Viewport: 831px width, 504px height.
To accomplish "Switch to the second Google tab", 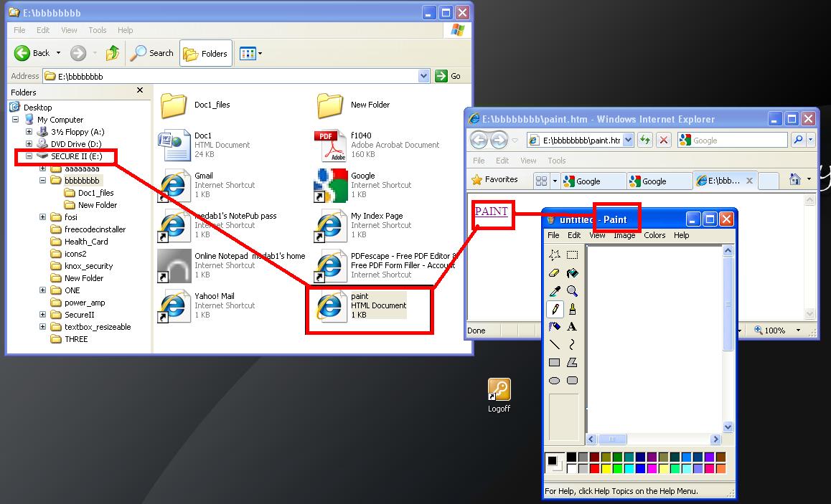I will click(x=659, y=181).
